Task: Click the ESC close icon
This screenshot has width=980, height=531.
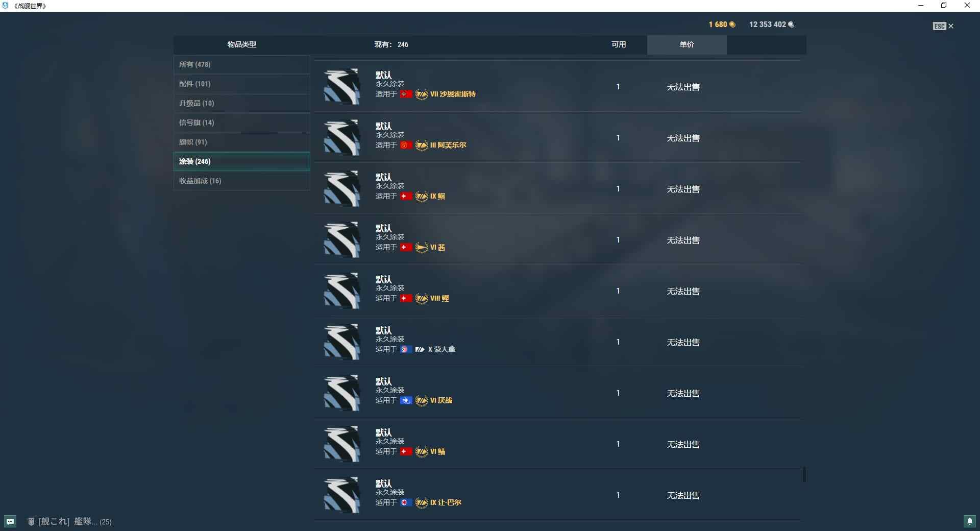Action: coord(943,26)
